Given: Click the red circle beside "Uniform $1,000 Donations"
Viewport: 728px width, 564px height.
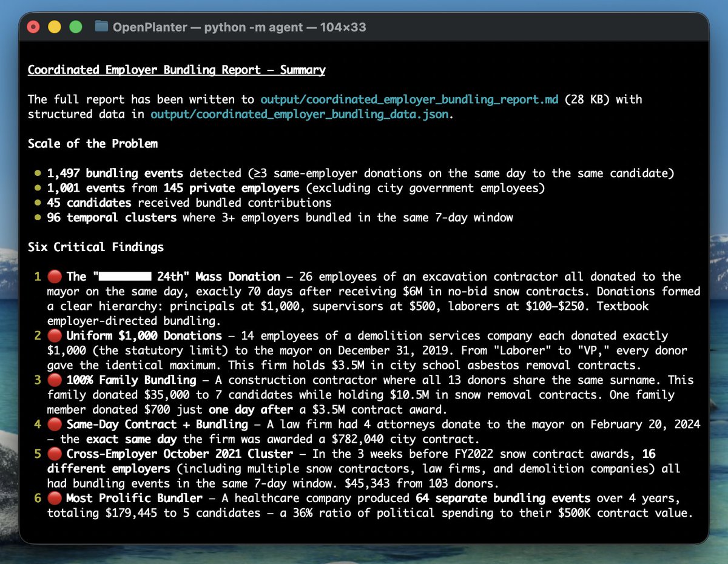Looking at the screenshot, I should coord(55,335).
